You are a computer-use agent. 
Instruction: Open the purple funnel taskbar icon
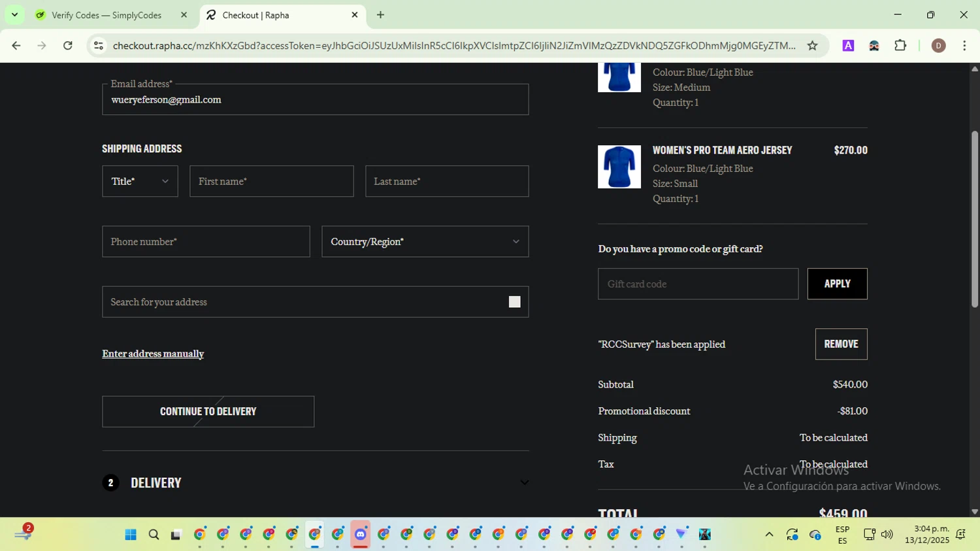point(681,535)
